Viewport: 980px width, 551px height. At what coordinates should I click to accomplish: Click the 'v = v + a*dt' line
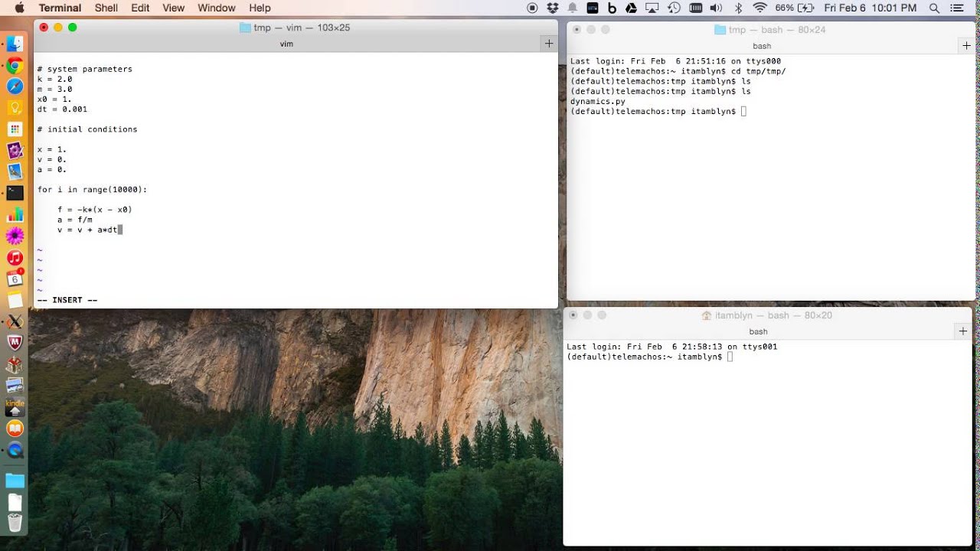coord(87,230)
